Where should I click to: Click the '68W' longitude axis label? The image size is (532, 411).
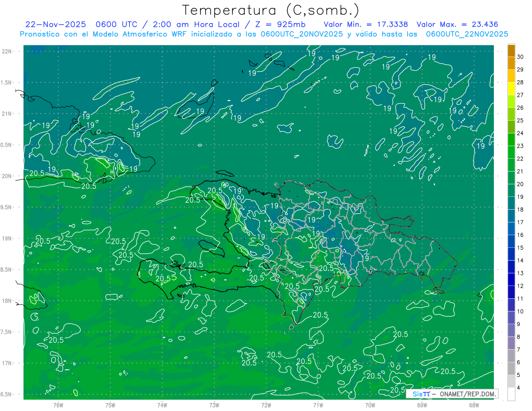point(474,405)
